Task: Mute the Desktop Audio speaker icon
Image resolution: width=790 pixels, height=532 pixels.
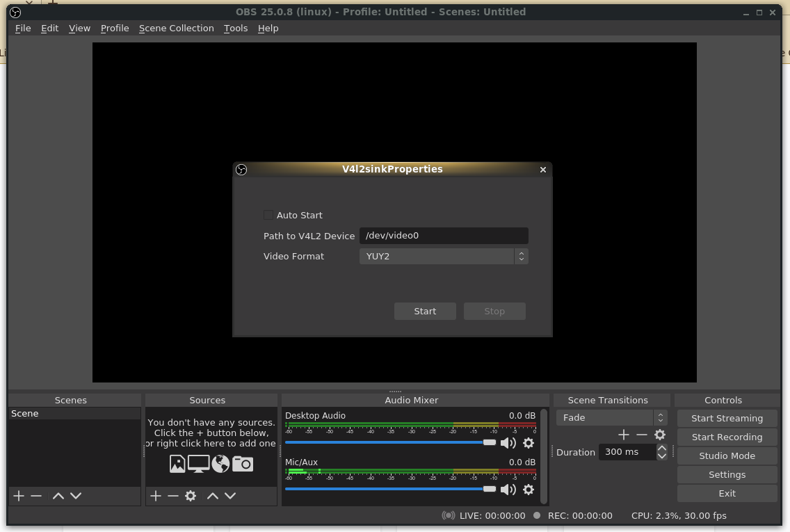Action: (508, 443)
